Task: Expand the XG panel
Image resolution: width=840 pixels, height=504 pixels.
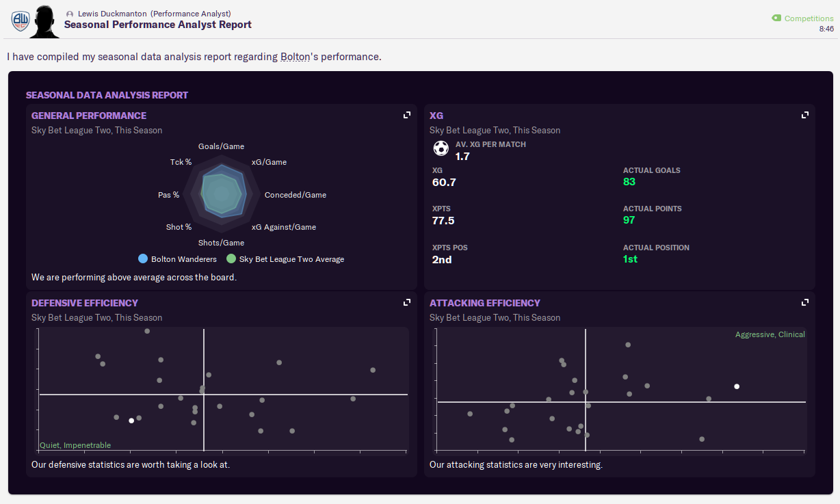Action: click(805, 115)
